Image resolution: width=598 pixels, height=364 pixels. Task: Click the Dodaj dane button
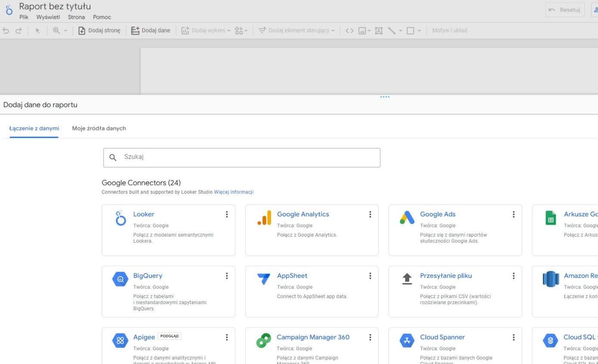click(151, 31)
